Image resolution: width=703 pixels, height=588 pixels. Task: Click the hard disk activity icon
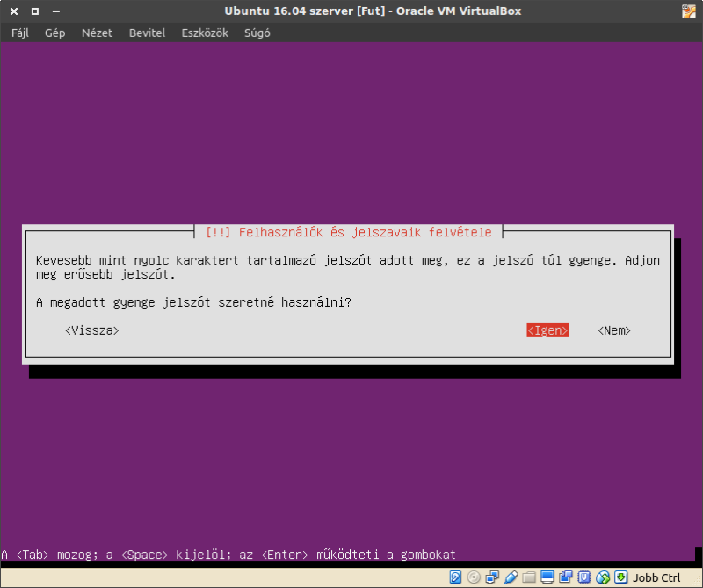(x=455, y=577)
